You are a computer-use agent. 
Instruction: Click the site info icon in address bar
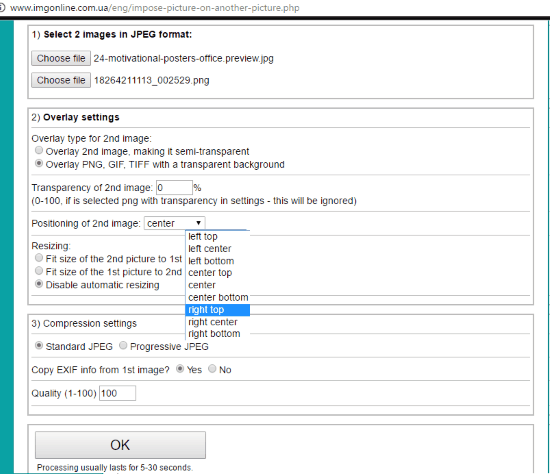[2, 8]
